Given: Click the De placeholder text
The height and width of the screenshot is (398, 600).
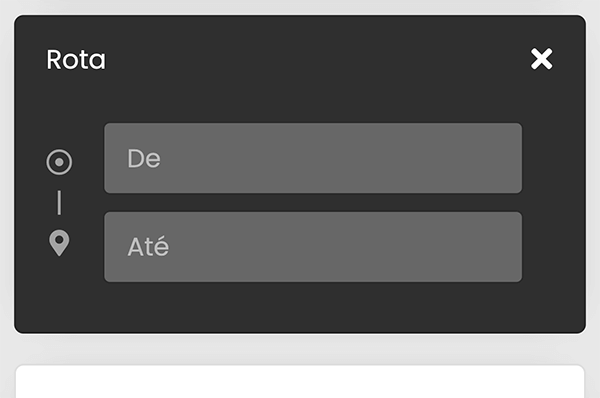Looking at the screenshot, I should [144, 158].
